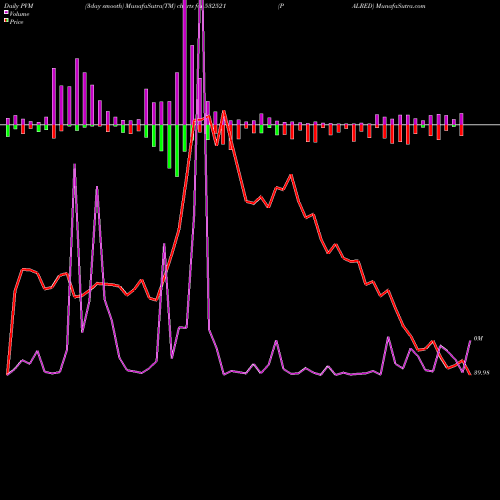Click the 'Daily PVM' chart title
The height and width of the screenshot is (500, 500).
tap(19, 6)
